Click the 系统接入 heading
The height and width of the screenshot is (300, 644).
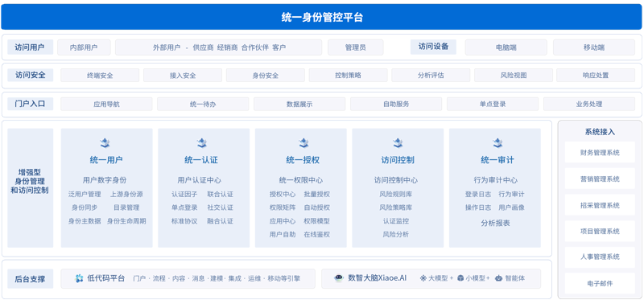point(600,132)
